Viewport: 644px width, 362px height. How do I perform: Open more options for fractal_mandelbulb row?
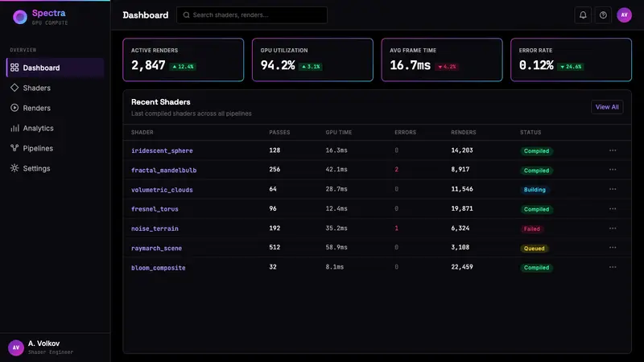click(613, 170)
